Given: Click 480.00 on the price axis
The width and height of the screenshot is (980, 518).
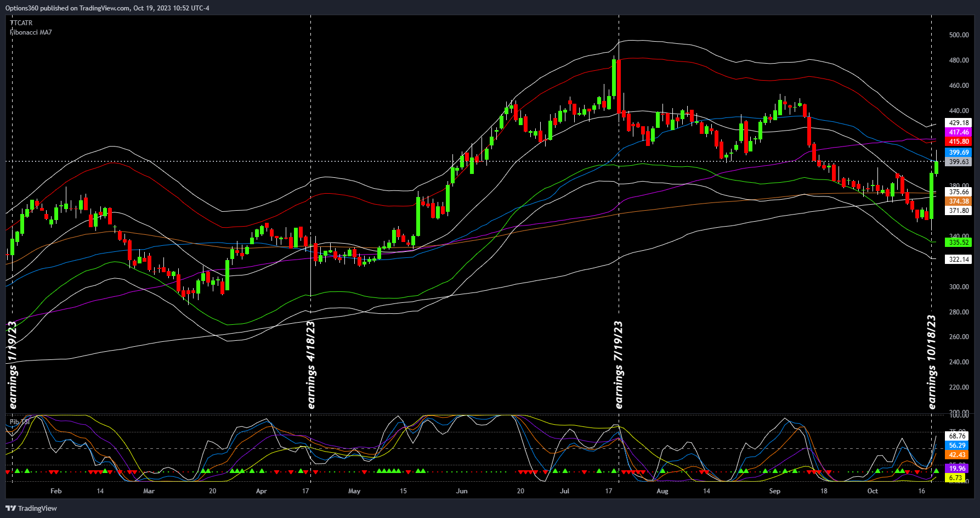Looking at the screenshot, I should (x=959, y=60).
